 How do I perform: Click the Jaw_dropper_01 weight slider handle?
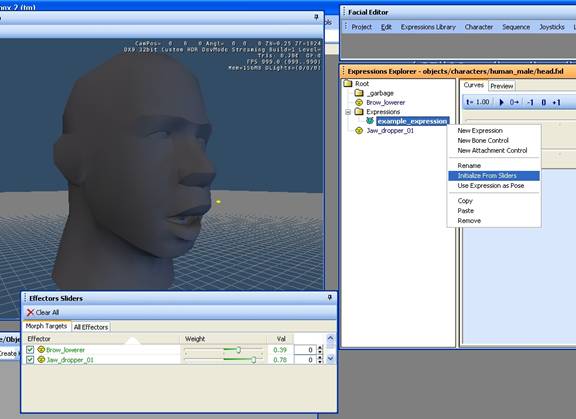point(253,360)
